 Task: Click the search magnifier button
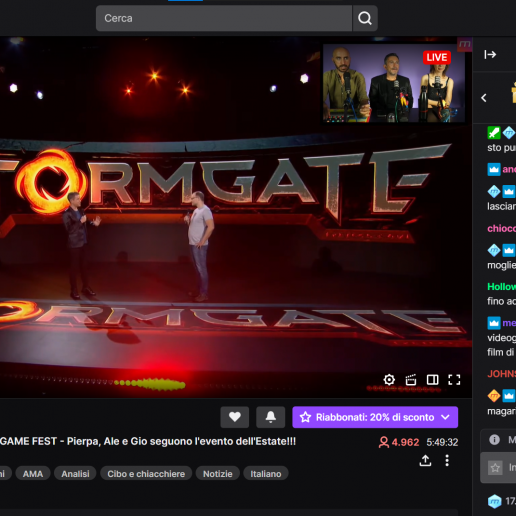click(365, 18)
